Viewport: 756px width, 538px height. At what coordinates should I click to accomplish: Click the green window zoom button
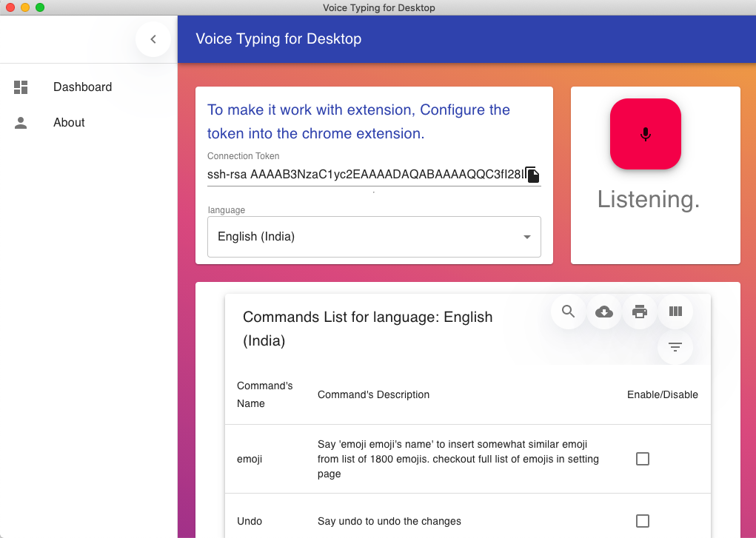[40, 7]
